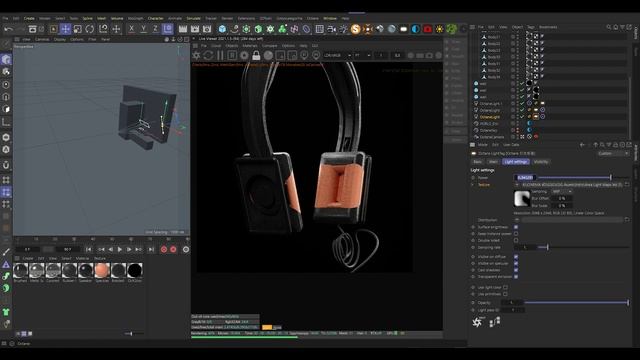Adjust the Sampling rate slider handle
This screenshot has height=360, width=640.
(547, 247)
